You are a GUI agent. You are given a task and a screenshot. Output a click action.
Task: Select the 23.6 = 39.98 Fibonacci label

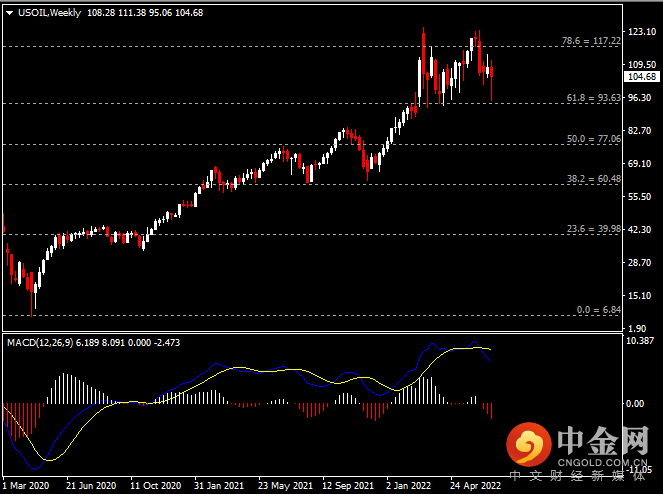pos(594,229)
